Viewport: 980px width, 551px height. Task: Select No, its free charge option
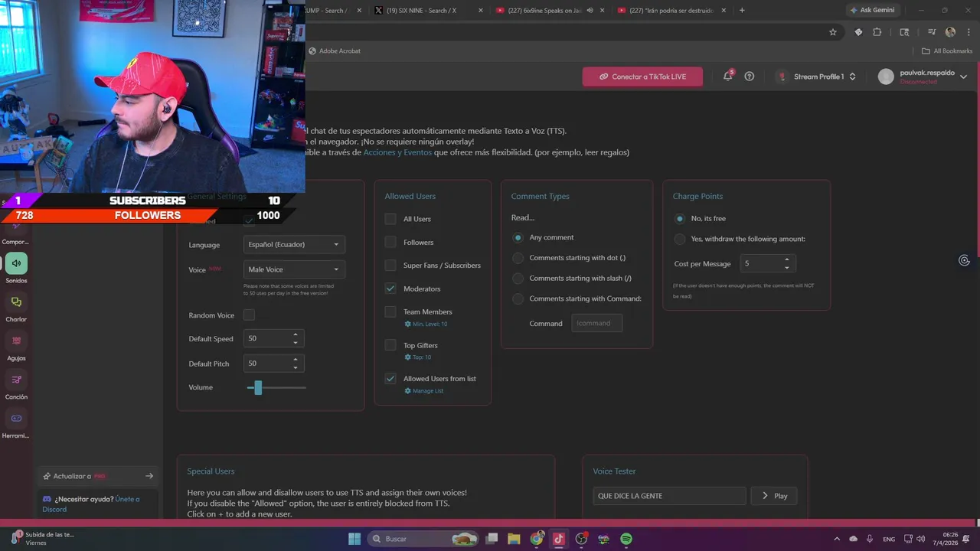pos(680,219)
